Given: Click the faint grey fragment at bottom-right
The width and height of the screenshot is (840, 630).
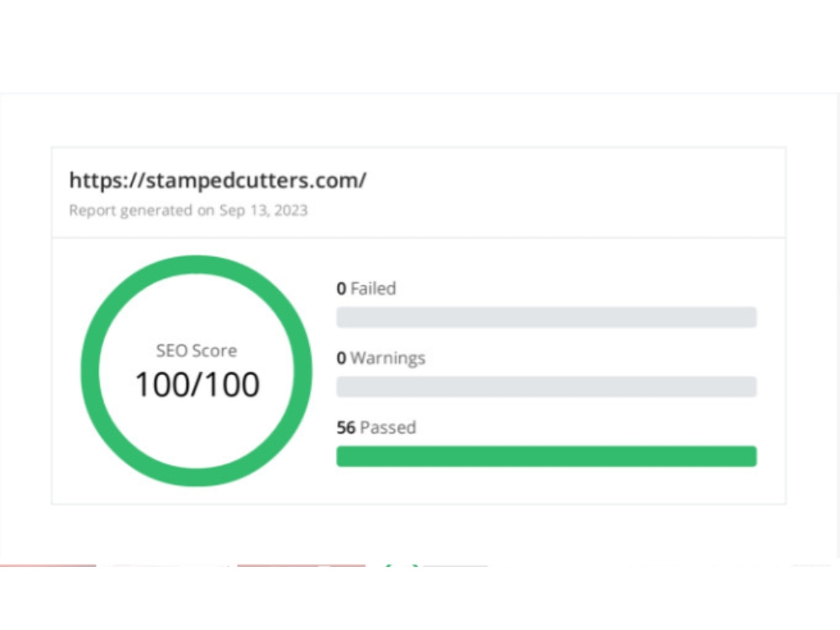Looking at the screenshot, I should click(811, 565).
